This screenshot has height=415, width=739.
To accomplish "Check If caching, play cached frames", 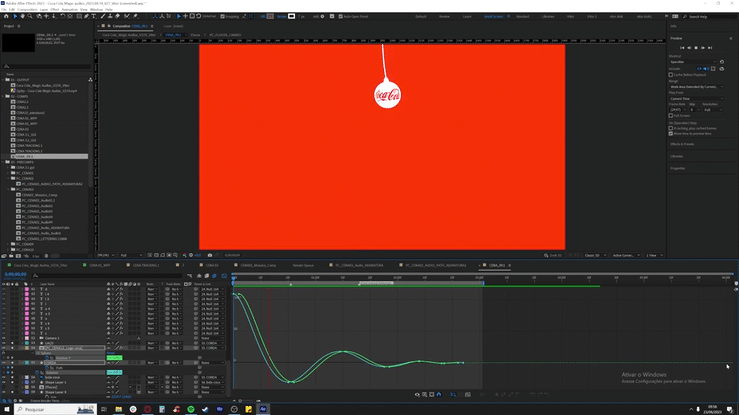I will click(671, 128).
